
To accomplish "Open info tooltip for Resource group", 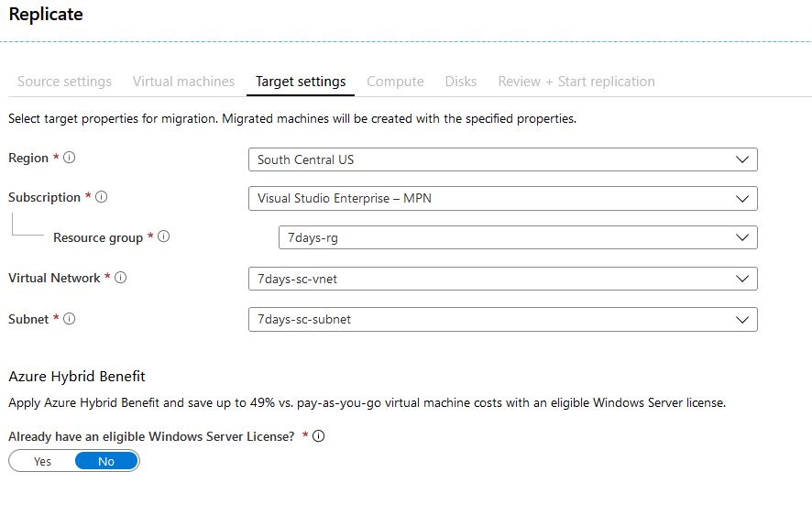I will (x=164, y=236).
